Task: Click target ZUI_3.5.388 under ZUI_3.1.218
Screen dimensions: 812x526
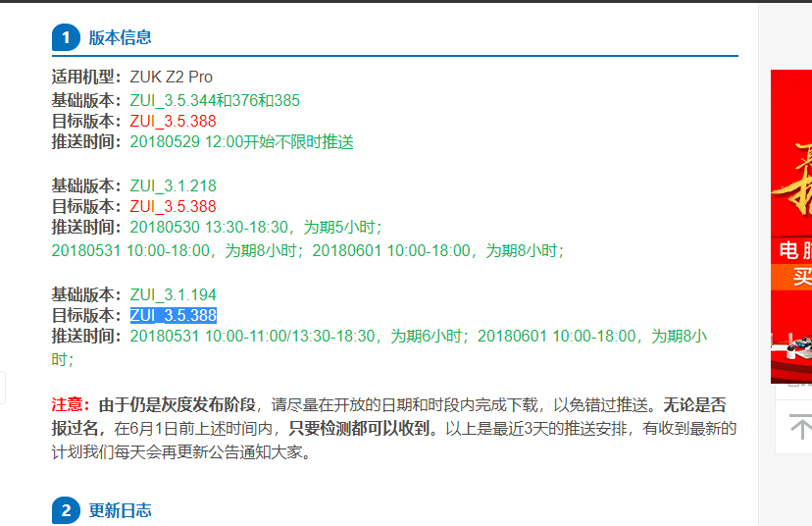Action: pyautogui.click(x=173, y=206)
